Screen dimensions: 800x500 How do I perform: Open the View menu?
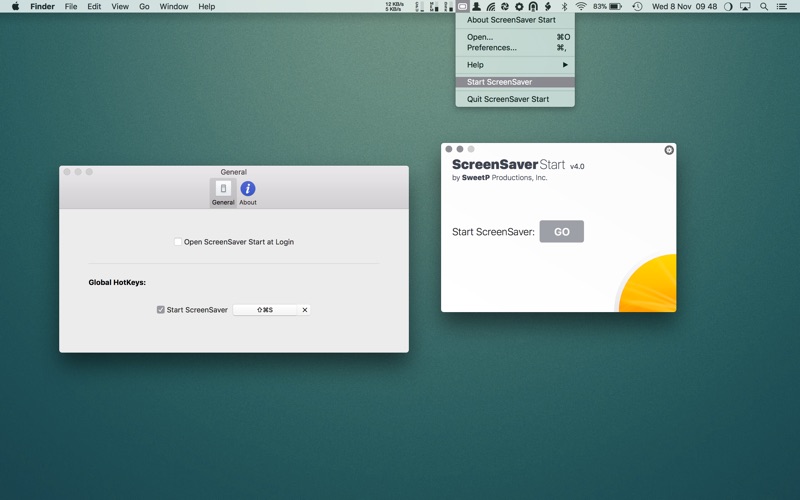coord(120,7)
